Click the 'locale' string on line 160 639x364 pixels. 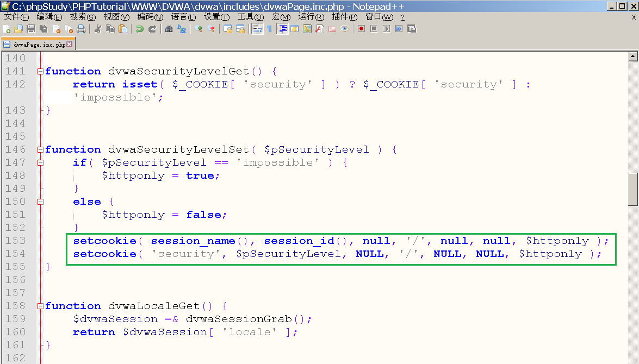[x=250, y=332]
